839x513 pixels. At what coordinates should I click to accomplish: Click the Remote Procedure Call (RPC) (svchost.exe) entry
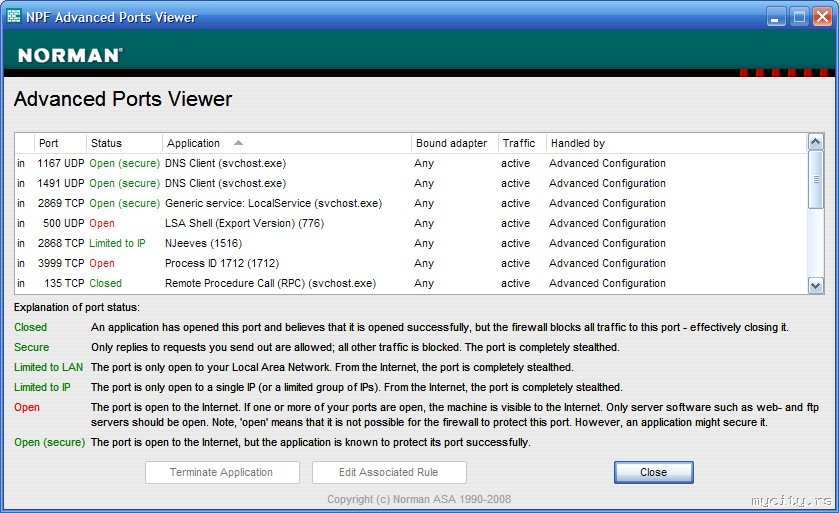click(x=270, y=283)
